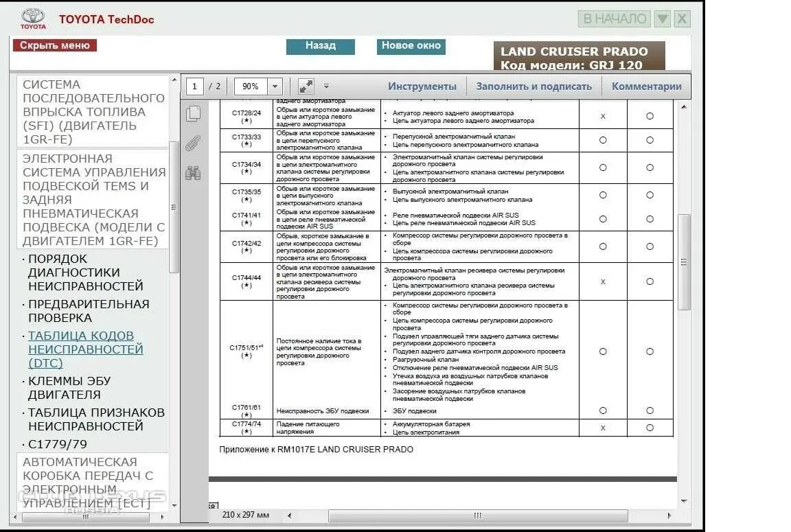Screen dimensions: 791x532
Task: Open СИСТЕМА ПОСЛЕДОВАТЕЛЬНОГО ВПРЫСКА ТОПЛИВА section
Action: point(93,112)
